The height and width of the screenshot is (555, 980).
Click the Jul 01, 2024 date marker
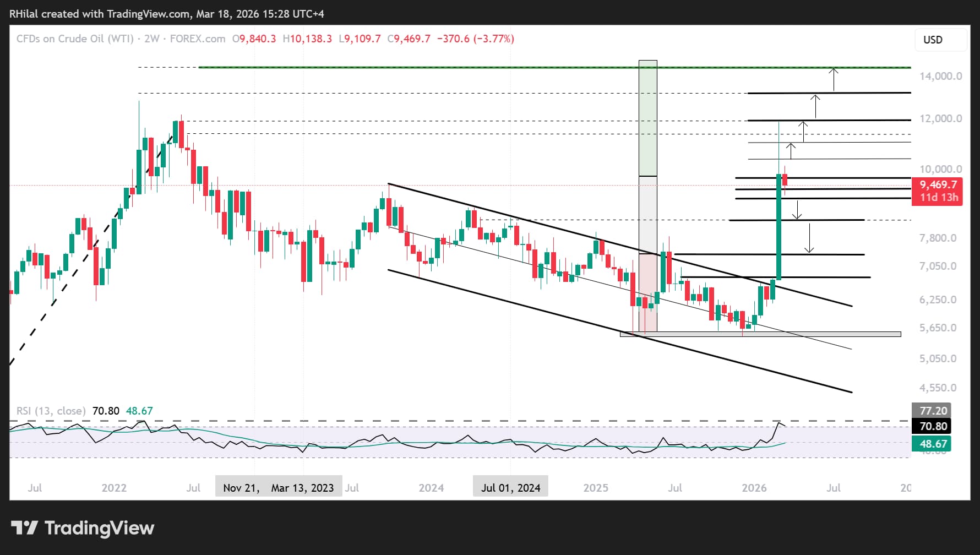[x=510, y=487]
